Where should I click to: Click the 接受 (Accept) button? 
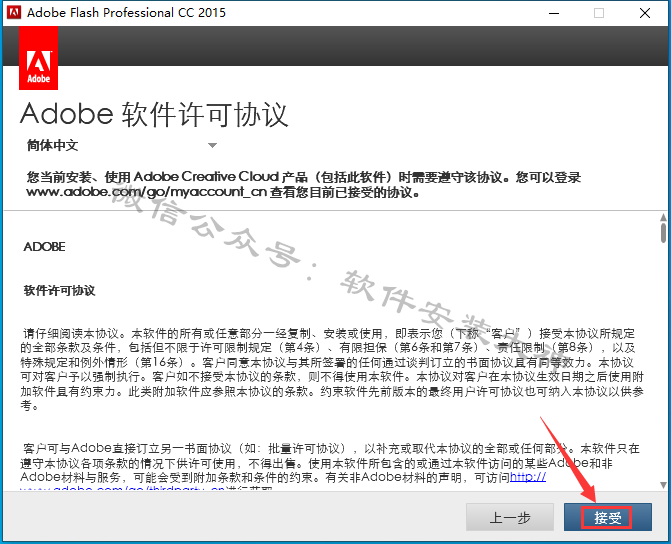pyautogui.click(x=607, y=517)
